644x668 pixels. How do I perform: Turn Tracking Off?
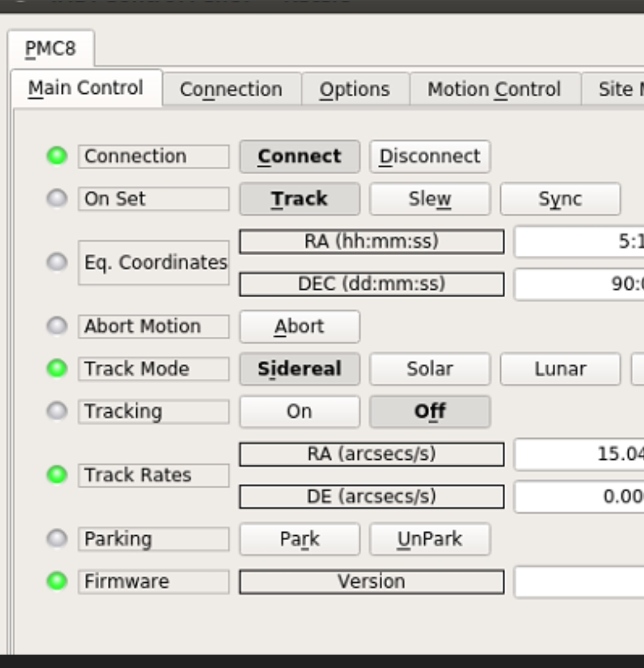tap(430, 412)
